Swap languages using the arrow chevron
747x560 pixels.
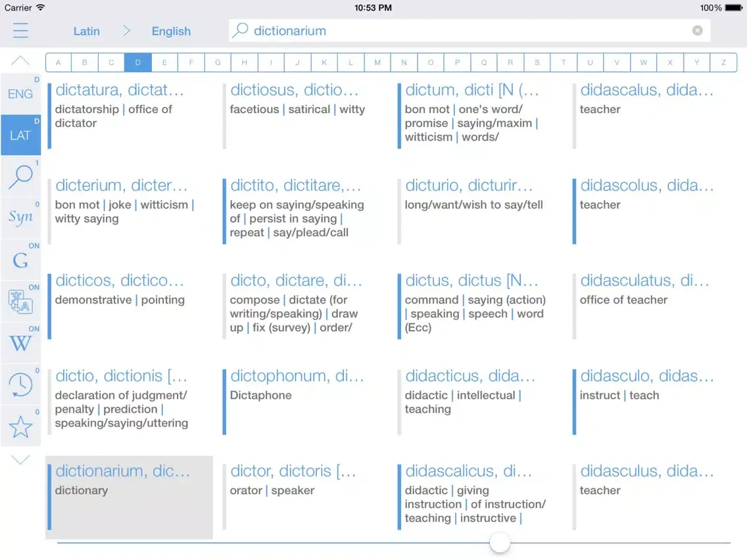point(126,31)
